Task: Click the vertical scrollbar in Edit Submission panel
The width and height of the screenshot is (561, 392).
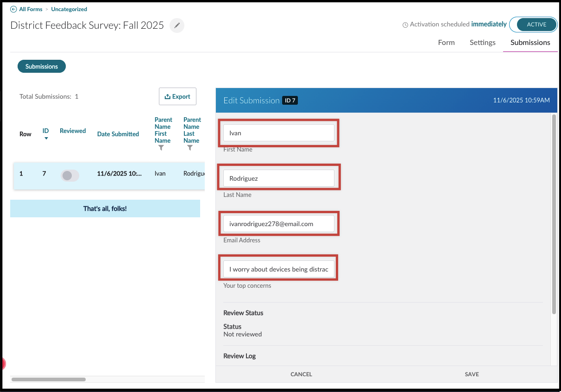Action: tap(554, 214)
